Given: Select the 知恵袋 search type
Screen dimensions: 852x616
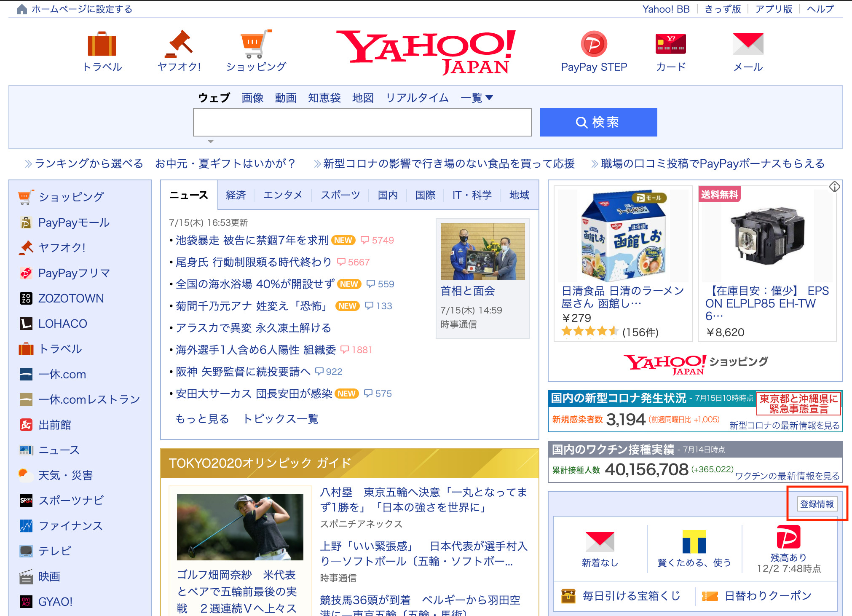Looking at the screenshot, I should pyautogui.click(x=324, y=98).
